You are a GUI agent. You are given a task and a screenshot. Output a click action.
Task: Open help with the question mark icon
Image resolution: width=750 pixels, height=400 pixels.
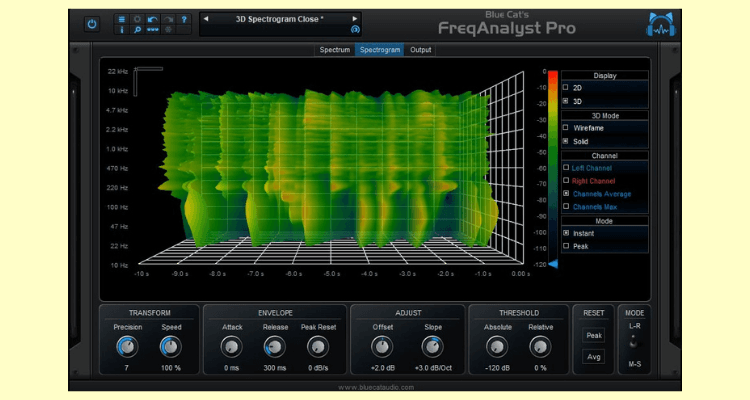pos(183,19)
